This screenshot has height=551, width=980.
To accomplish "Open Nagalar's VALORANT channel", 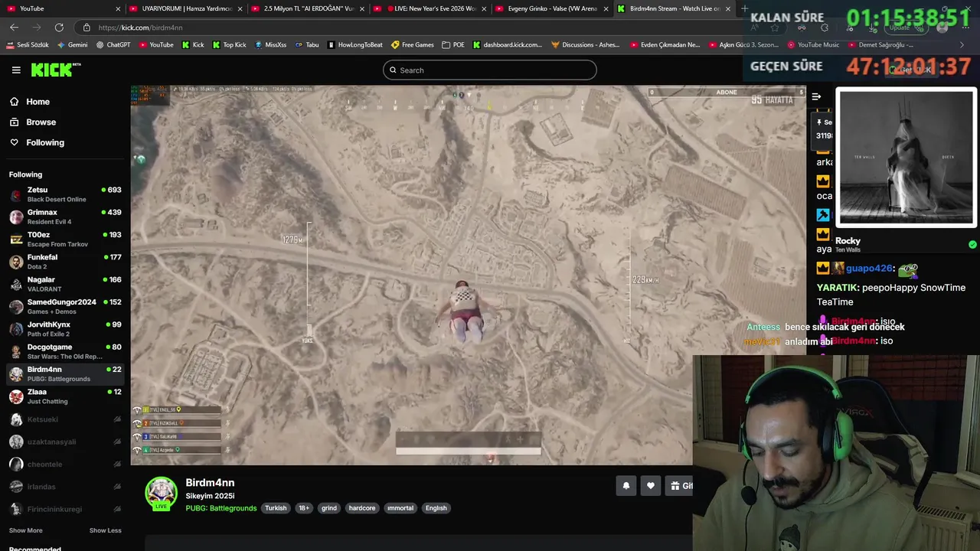I will coord(65,284).
